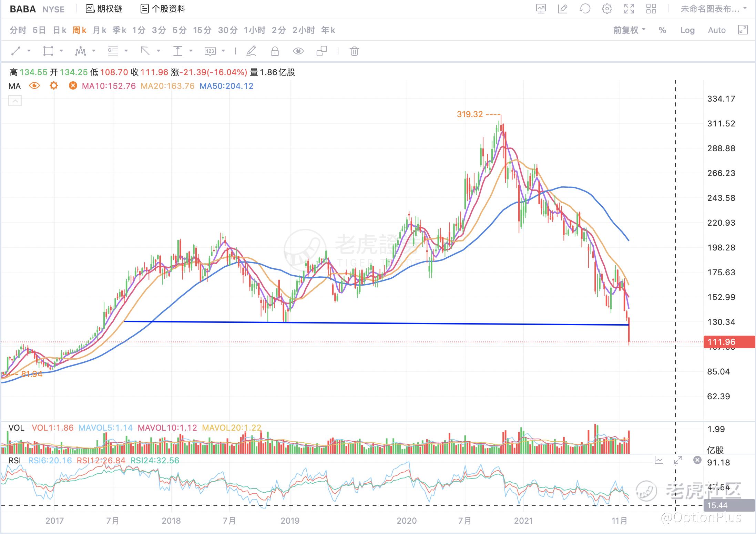756x534 pixels.
Task: Open the multi-chart grid layout icon
Action: point(651,9)
